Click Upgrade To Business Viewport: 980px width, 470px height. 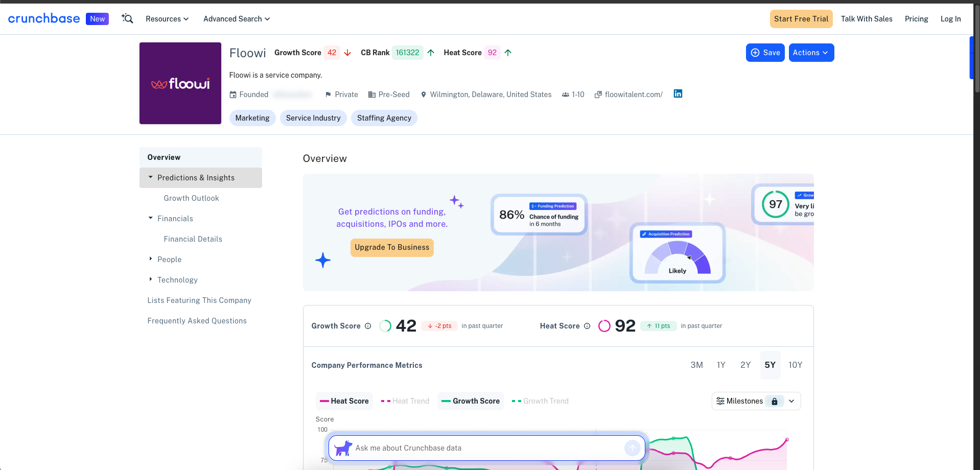pos(392,248)
